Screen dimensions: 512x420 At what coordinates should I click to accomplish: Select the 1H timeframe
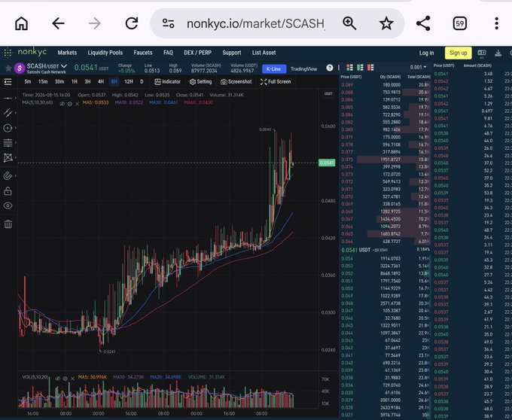[75, 81]
